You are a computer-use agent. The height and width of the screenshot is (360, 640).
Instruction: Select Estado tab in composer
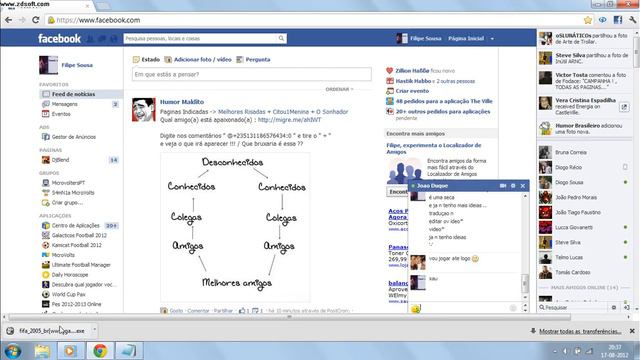pyautogui.click(x=146, y=60)
